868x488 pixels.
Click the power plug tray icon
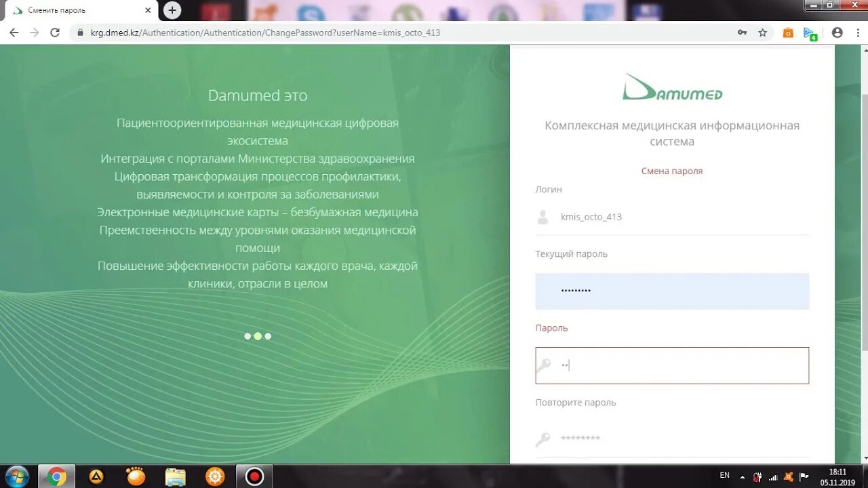click(757, 476)
